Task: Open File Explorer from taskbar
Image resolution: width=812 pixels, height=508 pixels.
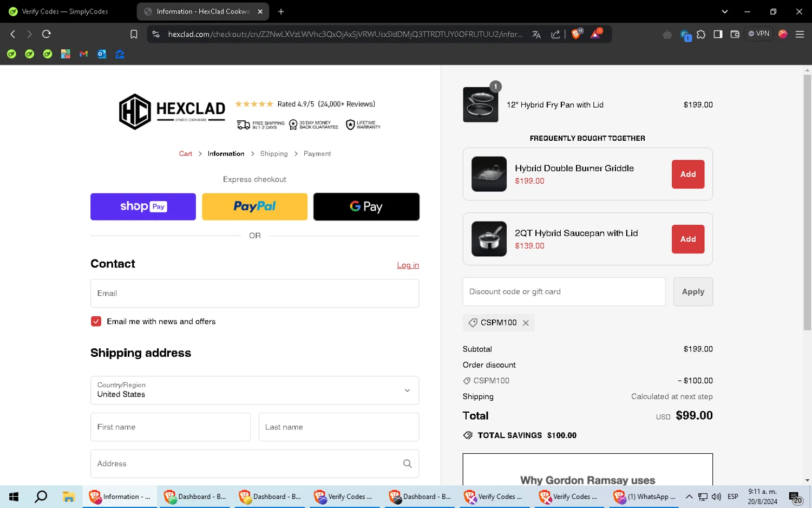Action: coord(68,497)
